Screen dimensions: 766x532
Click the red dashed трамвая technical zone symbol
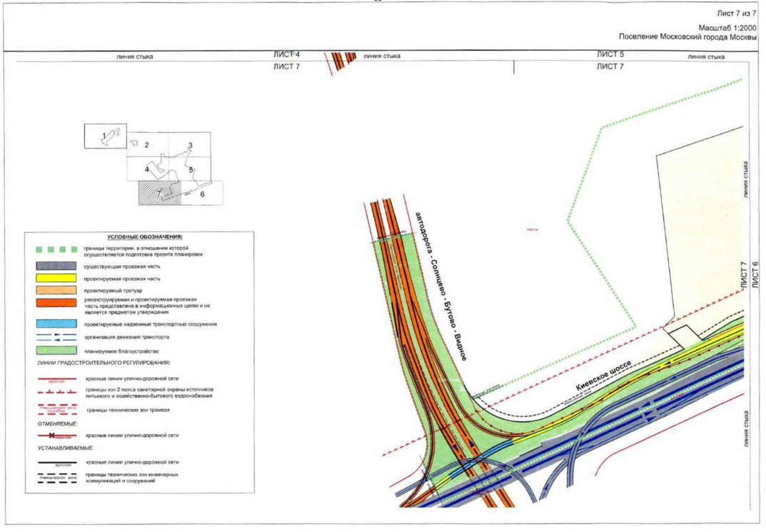pos(56,409)
